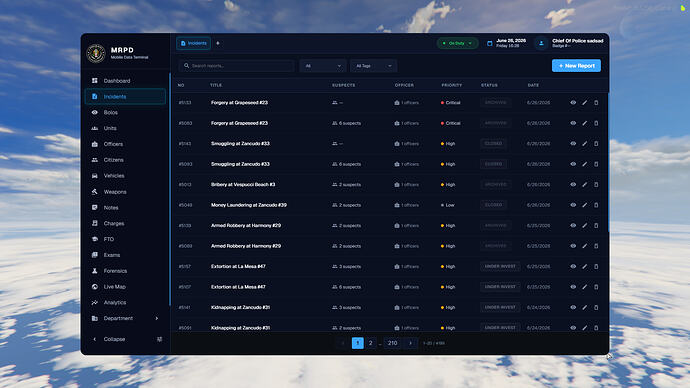Delete the Bribery at Vespucci Beach report

(x=596, y=185)
